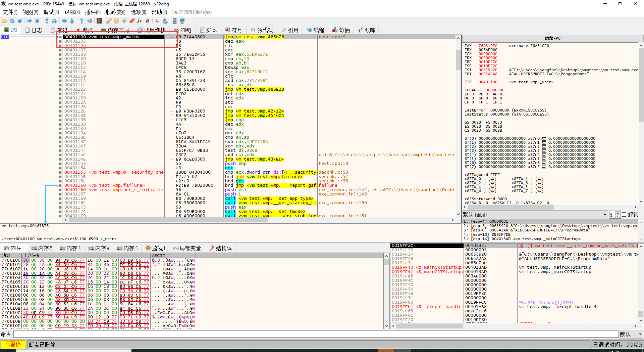Open the 调试(D) menu
The height and width of the screenshot is (352, 644).
tap(51, 12)
